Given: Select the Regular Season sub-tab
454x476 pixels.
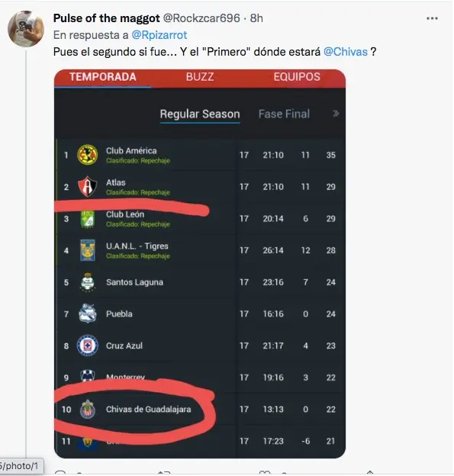Looking at the screenshot, I should click(200, 114).
